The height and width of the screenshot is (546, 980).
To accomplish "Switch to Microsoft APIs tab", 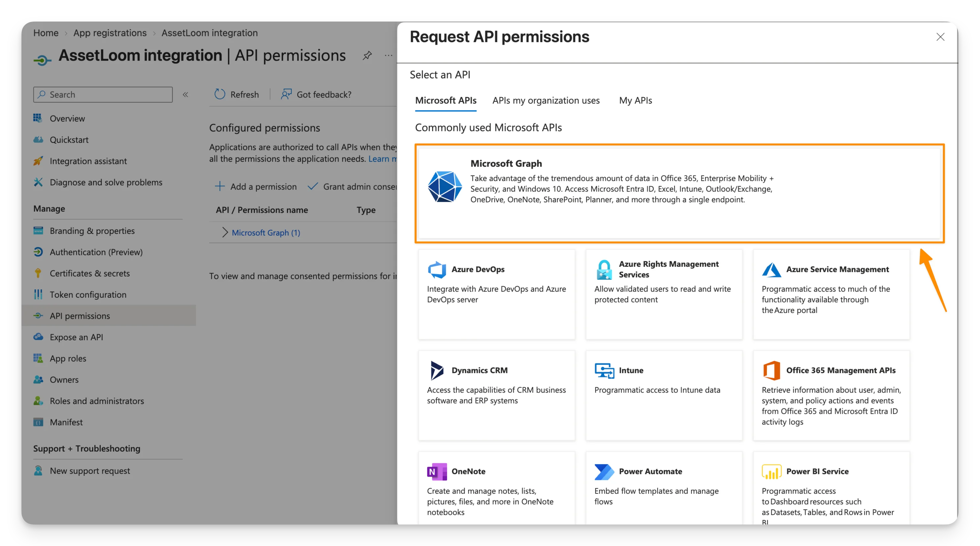I will [445, 100].
